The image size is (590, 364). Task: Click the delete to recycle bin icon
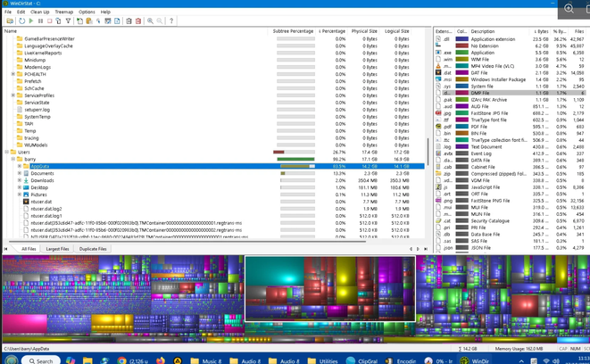pyautogui.click(x=129, y=21)
